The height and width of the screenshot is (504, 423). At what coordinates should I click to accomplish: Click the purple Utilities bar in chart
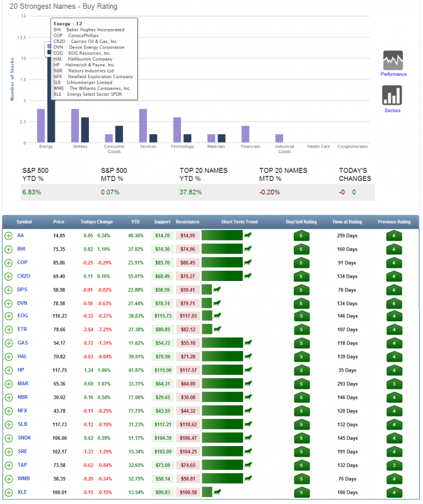(75, 126)
